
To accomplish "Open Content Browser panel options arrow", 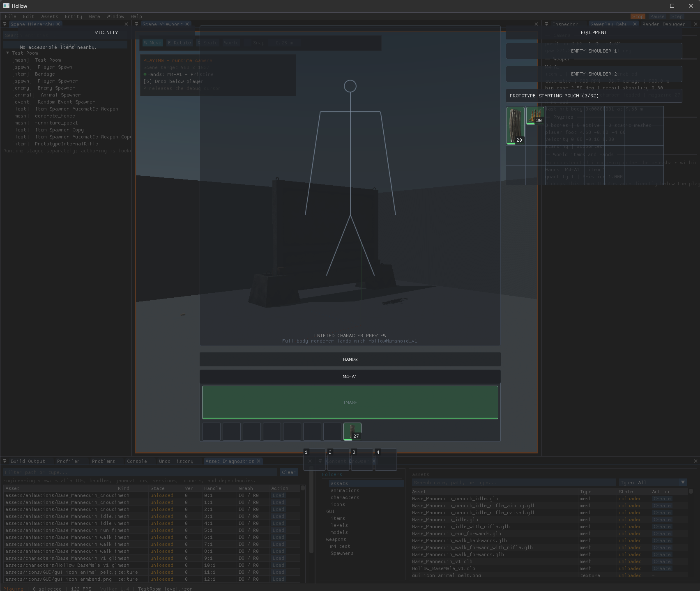I will tap(320, 461).
